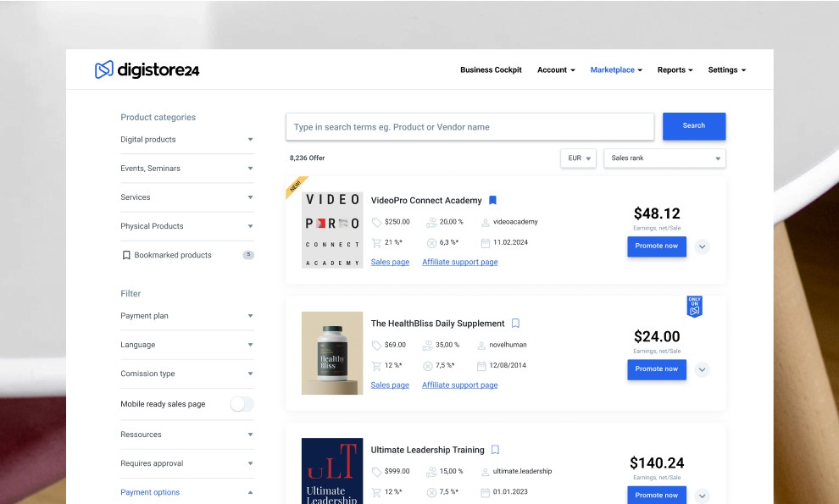Screen dimensions: 839x504
Task: Open the EUR currency dropdown
Action: pyautogui.click(x=577, y=158)
